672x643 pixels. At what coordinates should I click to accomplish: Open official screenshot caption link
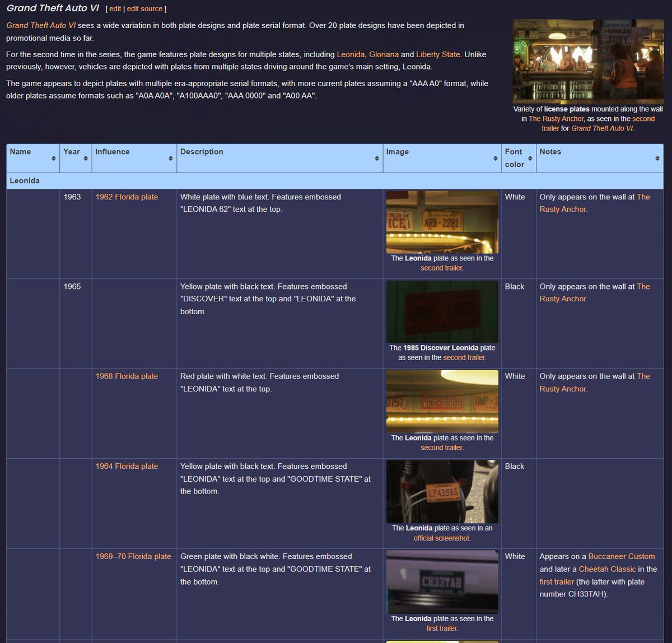coord(442,538)
